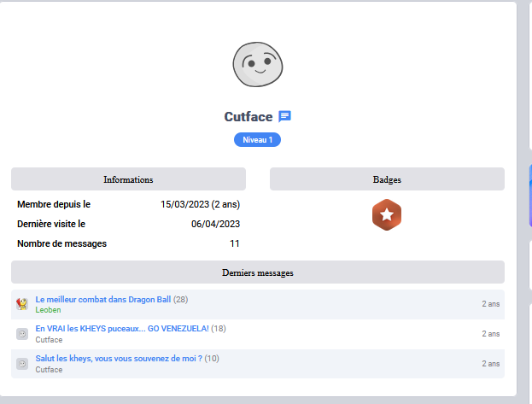This screenshot has height=404, width=532.
Task: Select the Badges section header
Action: pos(387,179)
